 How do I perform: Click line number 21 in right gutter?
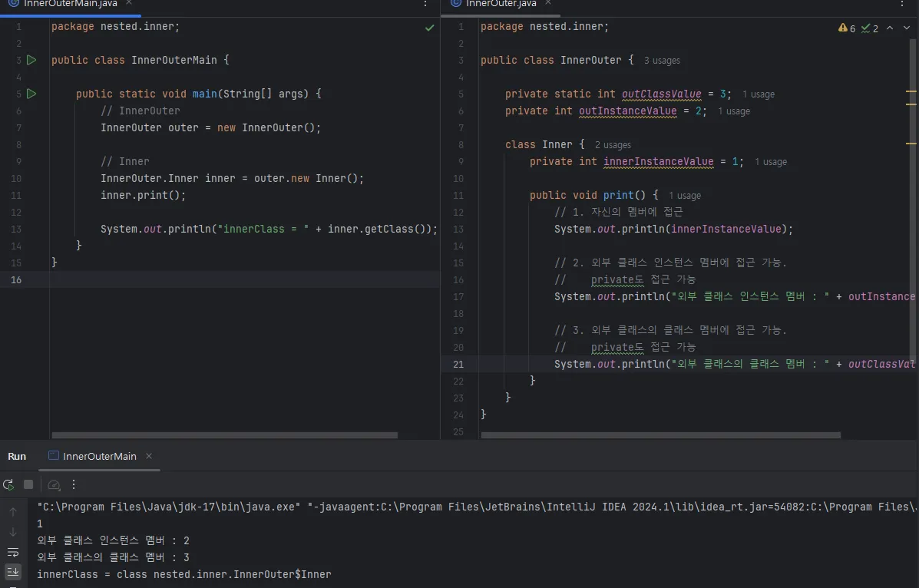pyautogui.click(x=458, y=364)
